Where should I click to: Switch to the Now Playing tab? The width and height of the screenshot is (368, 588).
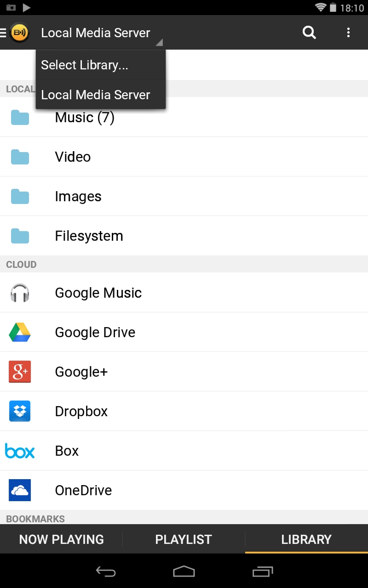pos(61,539)
